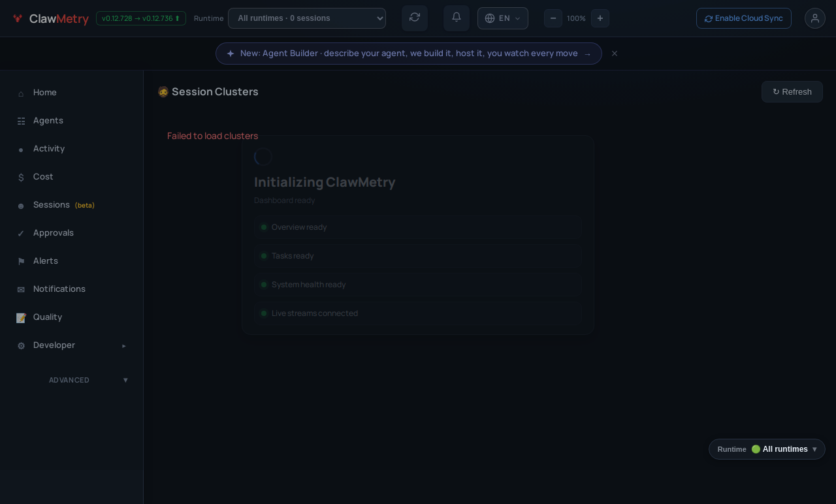Open Quality page in sidebar
836x504 pixels.
point(72,317)
